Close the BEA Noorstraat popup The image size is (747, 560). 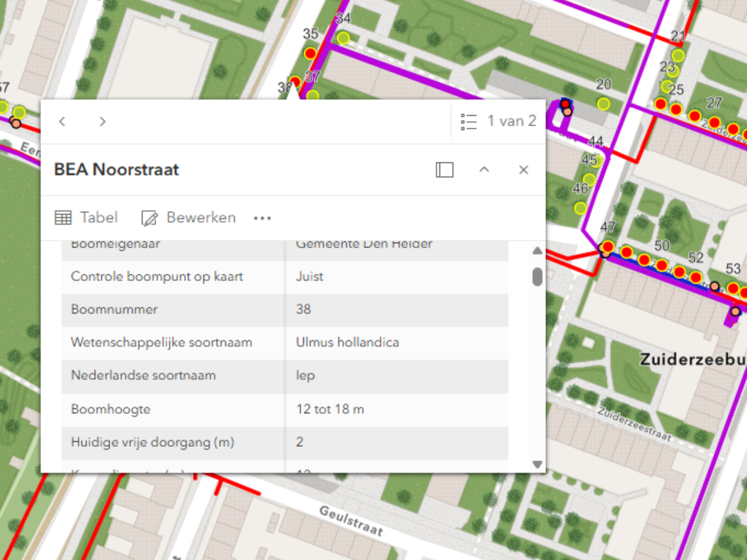click(x=524, y=170)
